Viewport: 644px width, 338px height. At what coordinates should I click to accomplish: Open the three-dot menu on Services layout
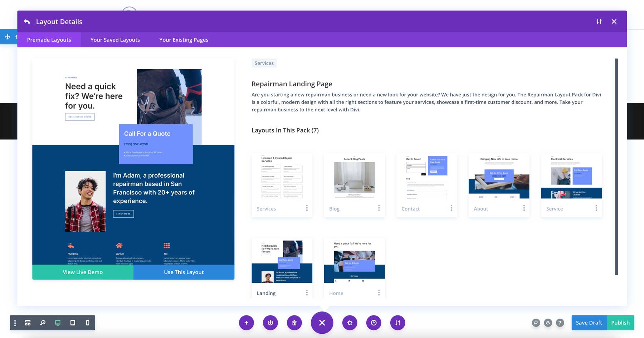point(307,208)
